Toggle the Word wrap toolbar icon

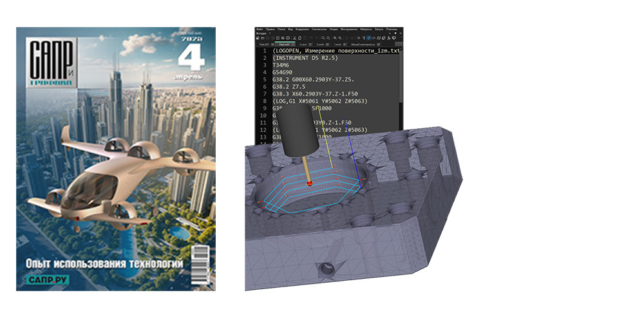coord(359,38)
